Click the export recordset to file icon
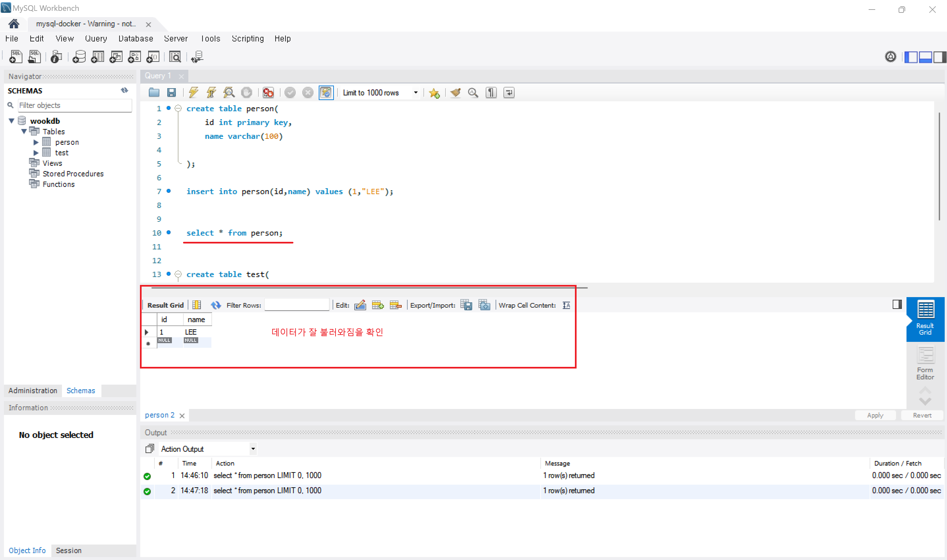This screenshot has width=947, height=560. (x=466, y=305)
